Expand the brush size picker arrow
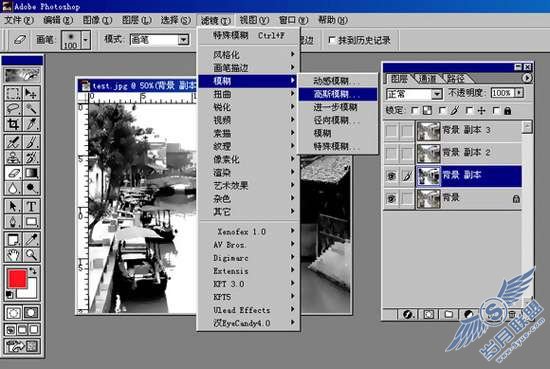Image resolution: width=550 pixels, height=369 pixels. click(x=86, y=40)
